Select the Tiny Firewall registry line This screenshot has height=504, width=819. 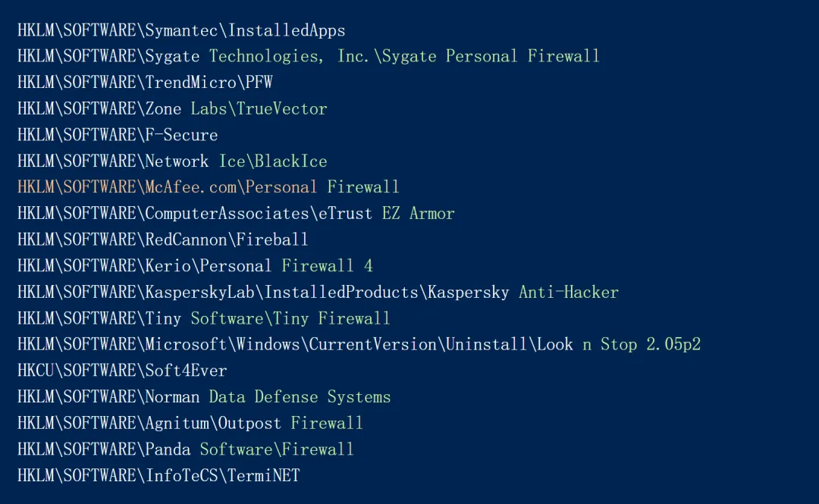coord(203,318)
